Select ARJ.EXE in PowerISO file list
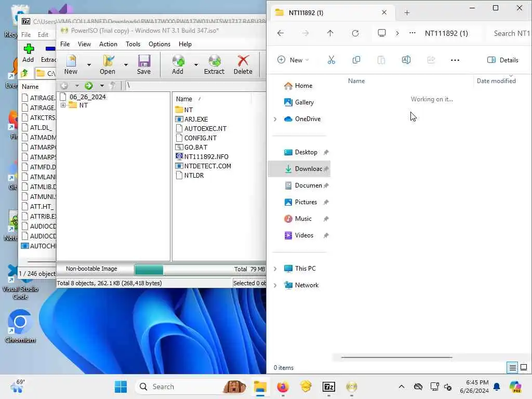This screenshot has width=532, height=399. (x=192, y=119)
